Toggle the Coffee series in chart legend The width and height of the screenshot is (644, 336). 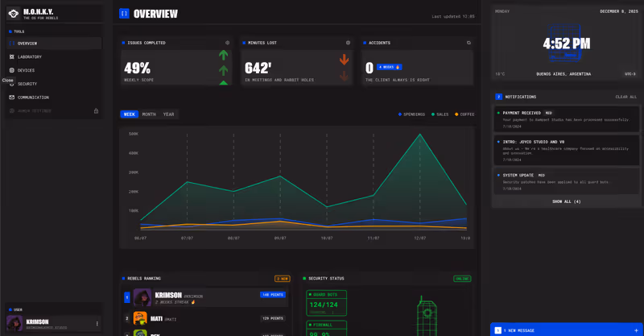(464, 114)
